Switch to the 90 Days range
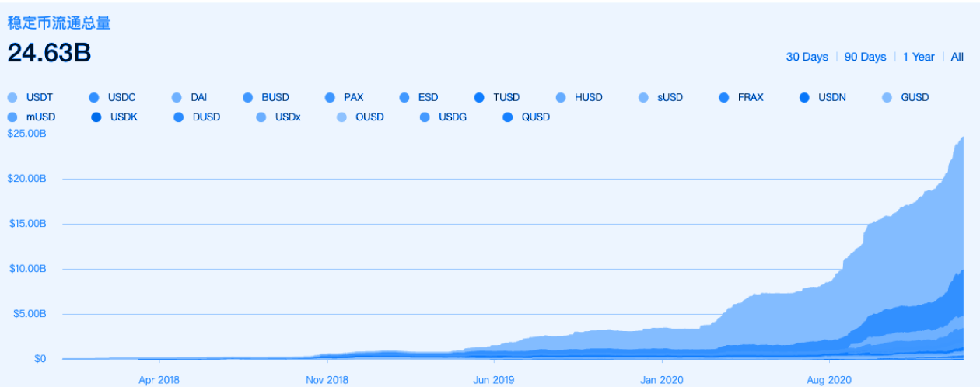Viewport: 980px width, 387px height. click(x=865, y=57)
